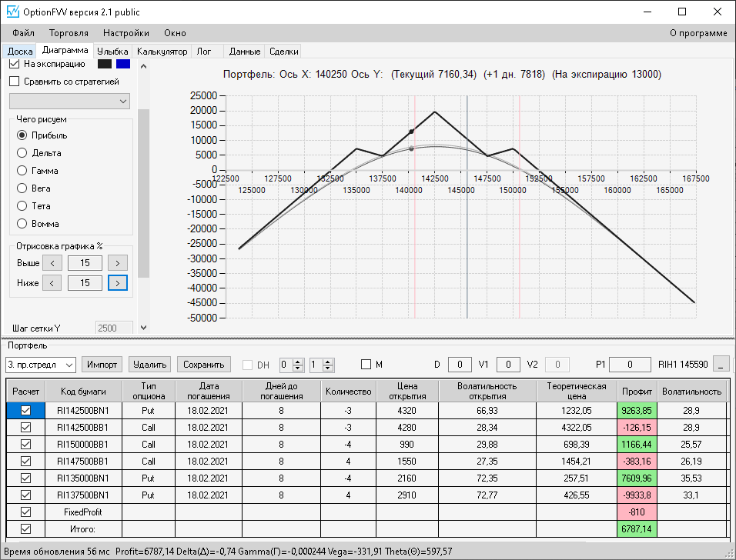Screen dimensions: 736x560
Task: Select the Тета radio button
Action: tap(22, 206)
